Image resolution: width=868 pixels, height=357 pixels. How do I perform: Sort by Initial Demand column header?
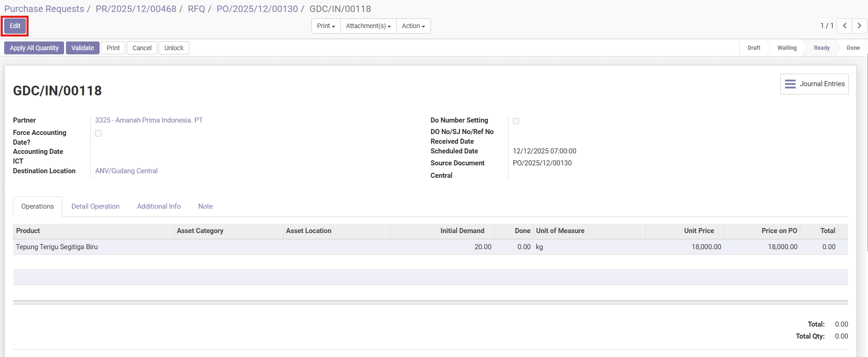(462, 231)
